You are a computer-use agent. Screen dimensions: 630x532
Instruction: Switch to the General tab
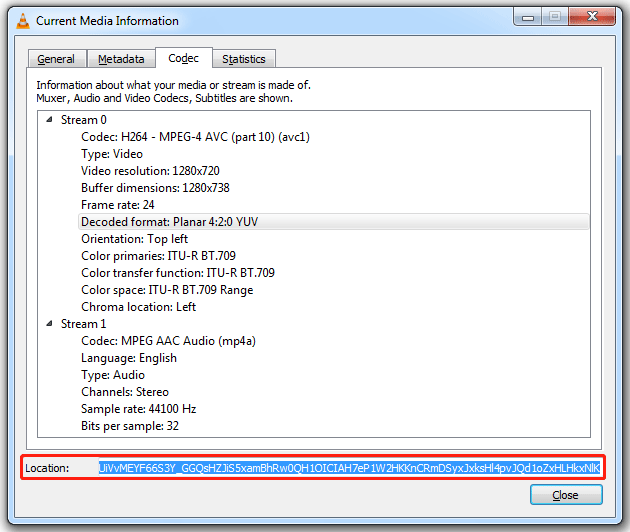tap(56, 59)
